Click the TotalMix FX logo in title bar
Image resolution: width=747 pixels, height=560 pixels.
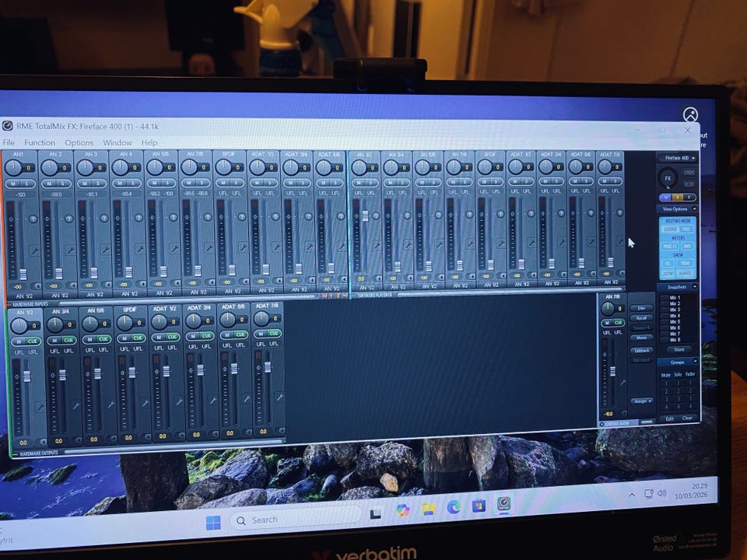tap(7, 126)
